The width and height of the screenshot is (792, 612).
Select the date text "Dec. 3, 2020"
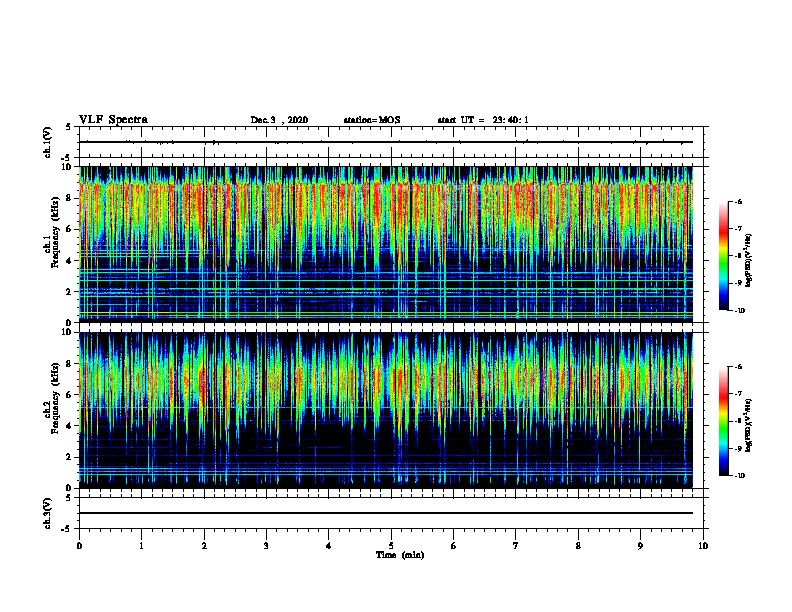pos(279,120)
